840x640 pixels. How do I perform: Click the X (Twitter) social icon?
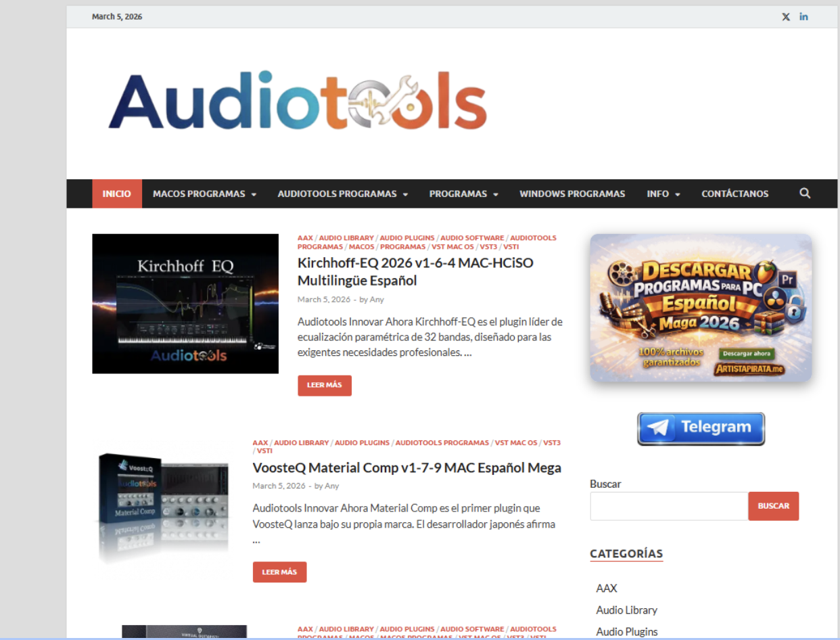pos(785,17)
